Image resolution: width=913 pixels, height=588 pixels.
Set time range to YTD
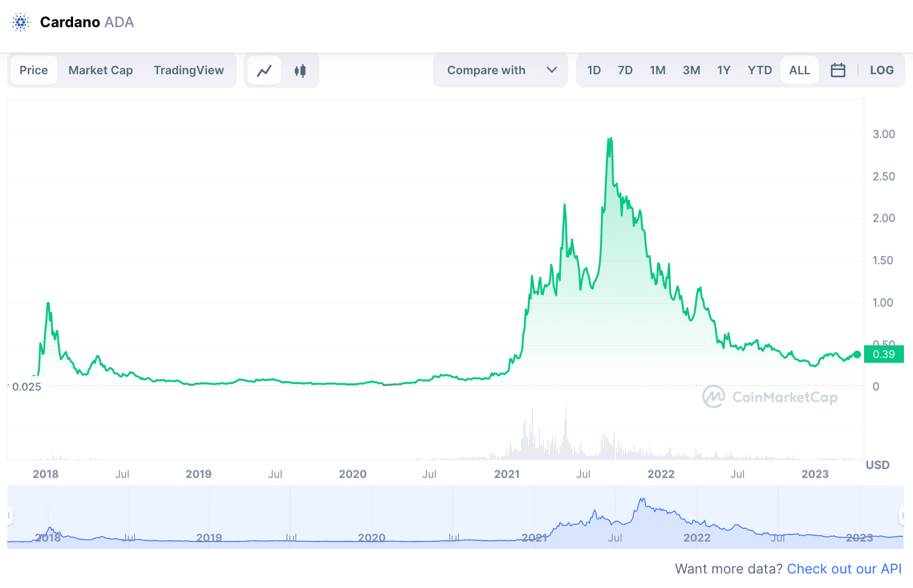tap(760, 71)
